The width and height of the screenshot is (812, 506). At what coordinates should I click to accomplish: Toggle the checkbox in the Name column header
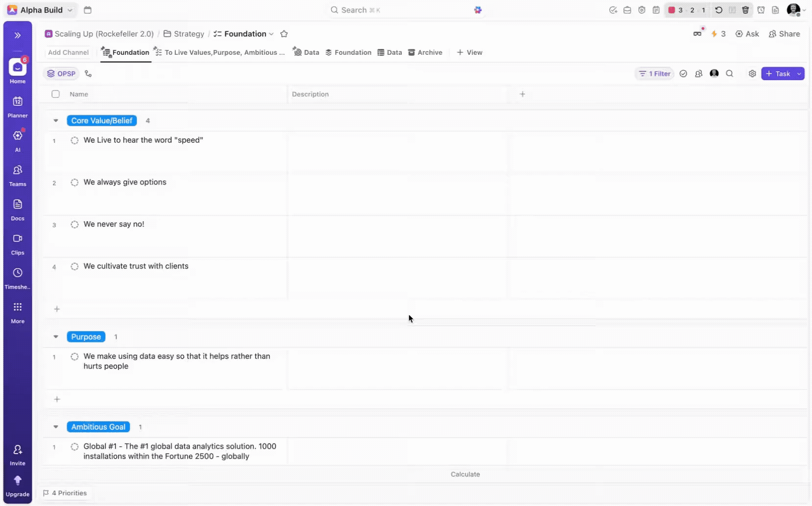[55, 94]
